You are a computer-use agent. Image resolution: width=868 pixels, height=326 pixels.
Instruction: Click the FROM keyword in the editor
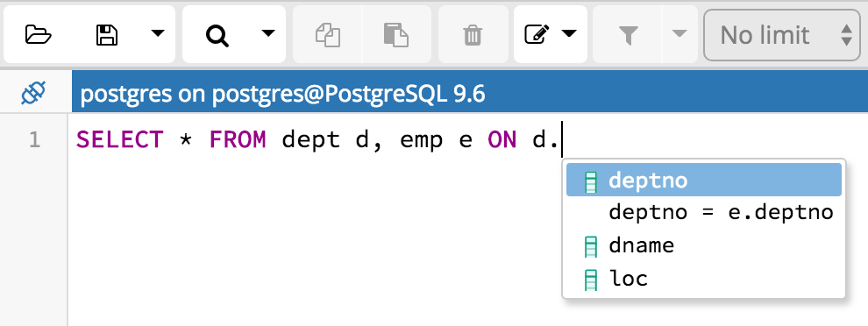point(238,139)
